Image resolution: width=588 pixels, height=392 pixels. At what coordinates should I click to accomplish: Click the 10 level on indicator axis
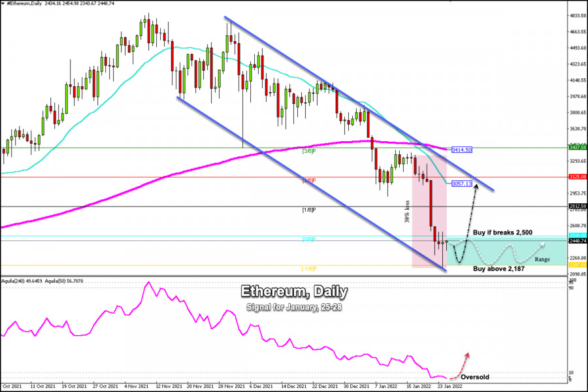tap(572, 372)
